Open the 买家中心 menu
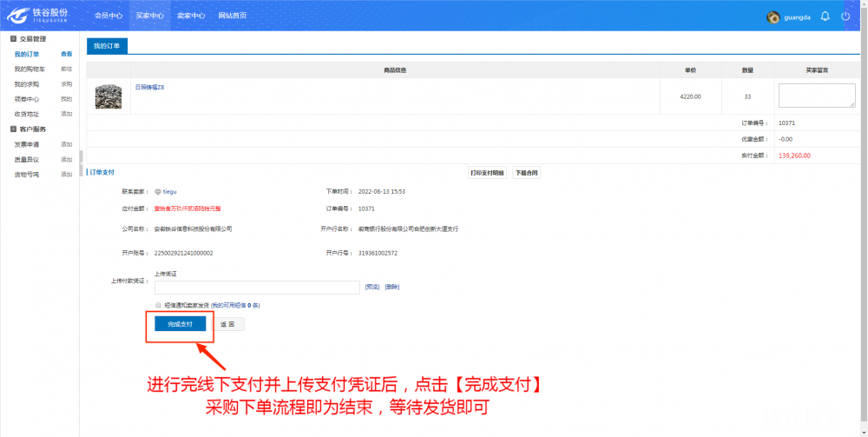Viewport: 868px width, 437px height. (149, 16)
